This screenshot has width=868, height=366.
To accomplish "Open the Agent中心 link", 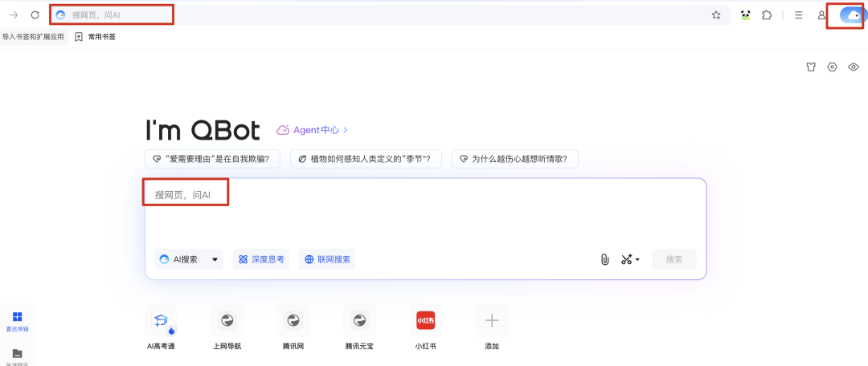I will coord(312,130).
